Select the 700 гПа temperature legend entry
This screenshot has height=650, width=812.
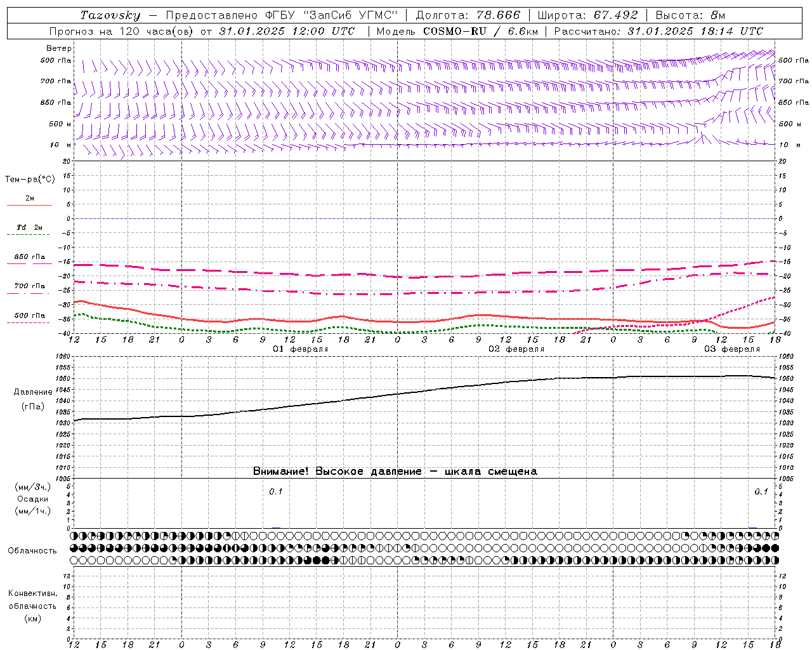coord(29,286)
